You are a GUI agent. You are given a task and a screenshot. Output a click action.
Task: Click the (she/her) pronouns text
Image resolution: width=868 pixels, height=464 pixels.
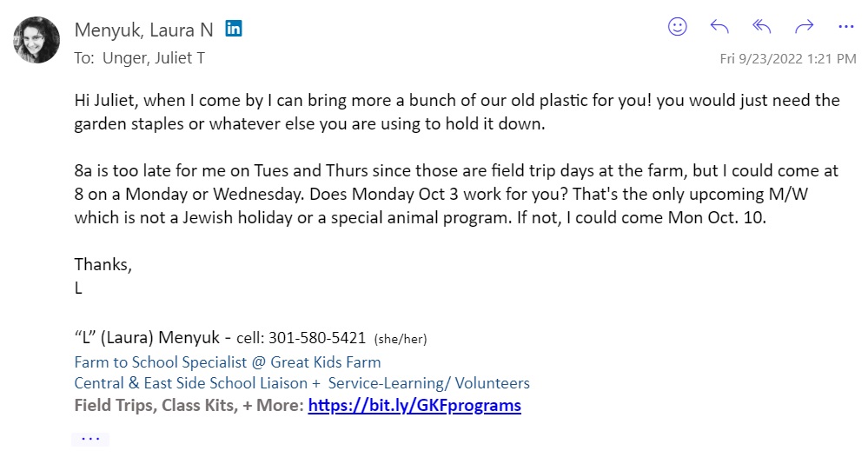tap(401, 339)
